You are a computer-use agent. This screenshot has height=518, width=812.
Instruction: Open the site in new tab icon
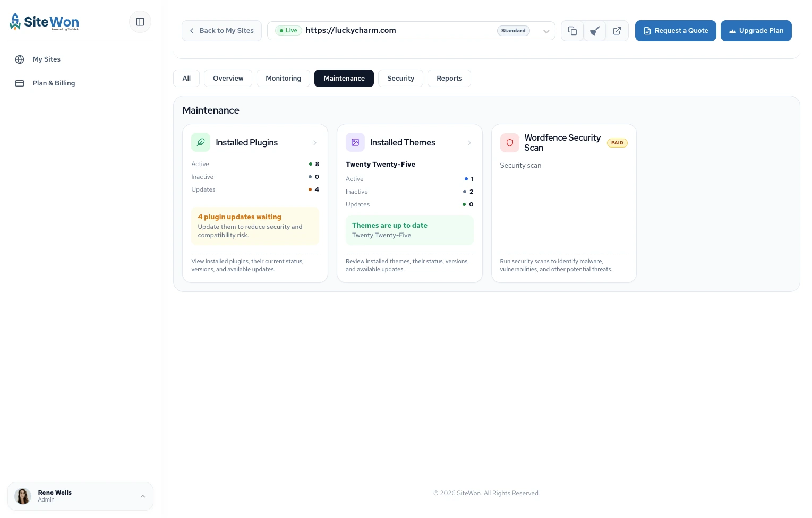pos(617,31)
